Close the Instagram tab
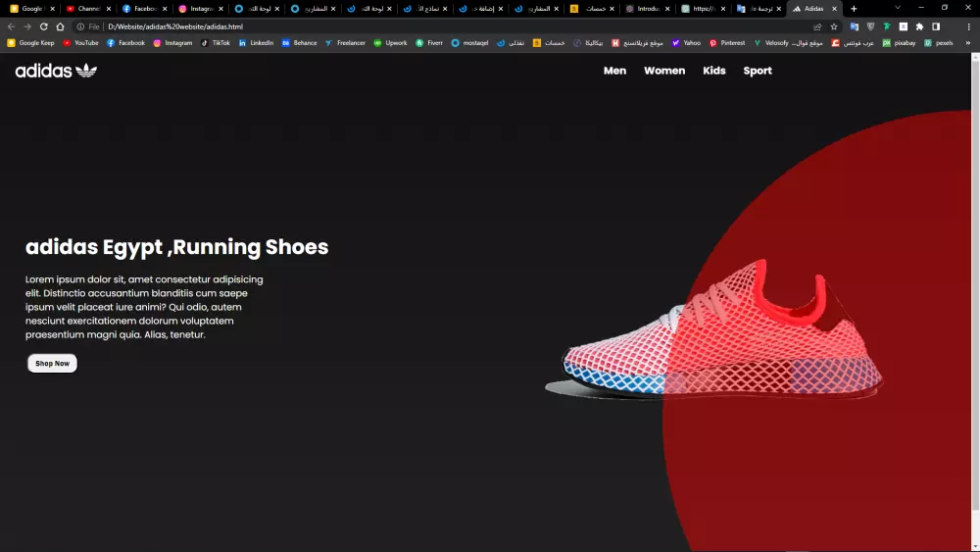This screenshot has height=552, width=980. [221, 9]
